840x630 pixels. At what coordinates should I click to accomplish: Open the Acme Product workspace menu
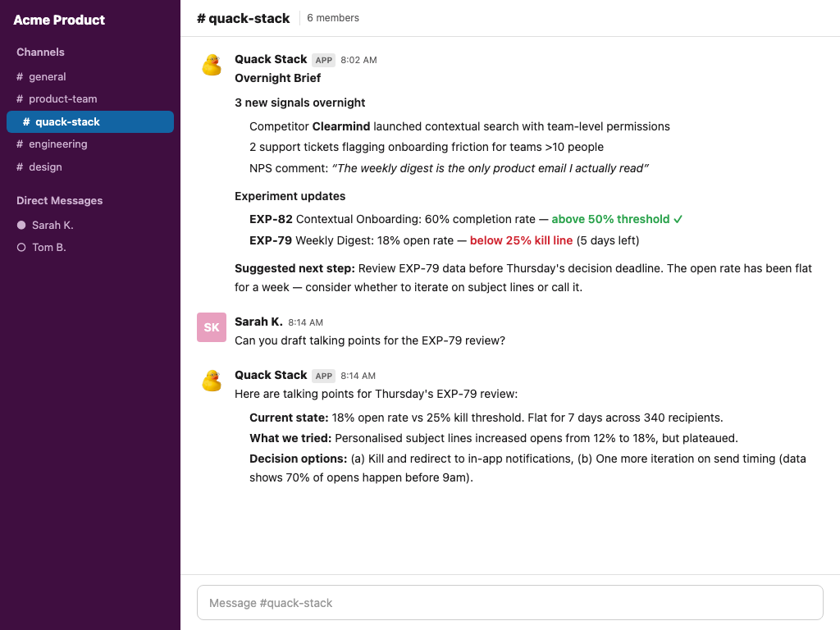[x=59, y=20]
